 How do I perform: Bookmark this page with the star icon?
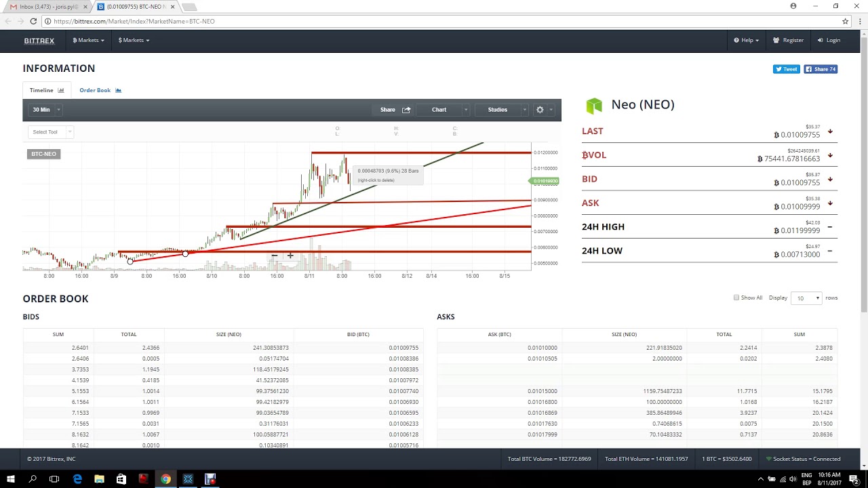coord(845,21)
